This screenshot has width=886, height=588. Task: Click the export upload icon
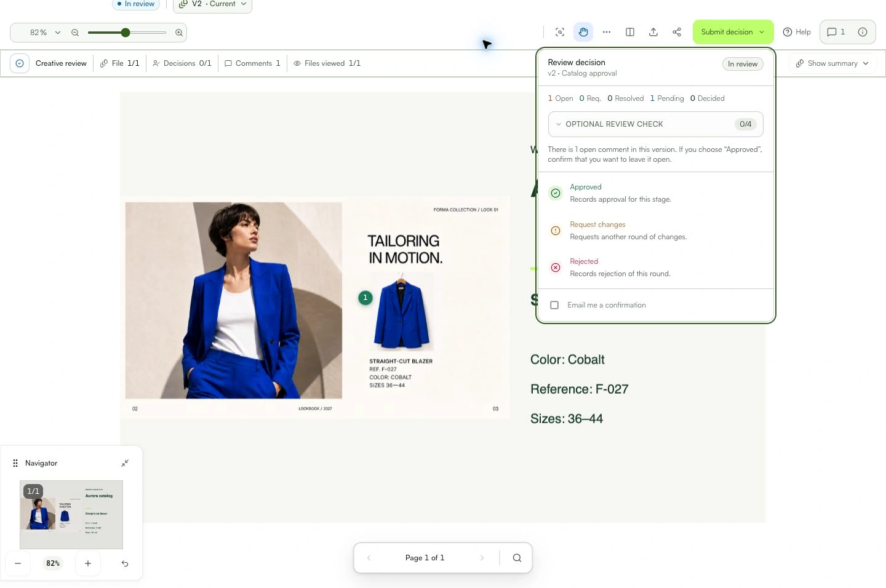pyautogui.click(x=653, y=32)
